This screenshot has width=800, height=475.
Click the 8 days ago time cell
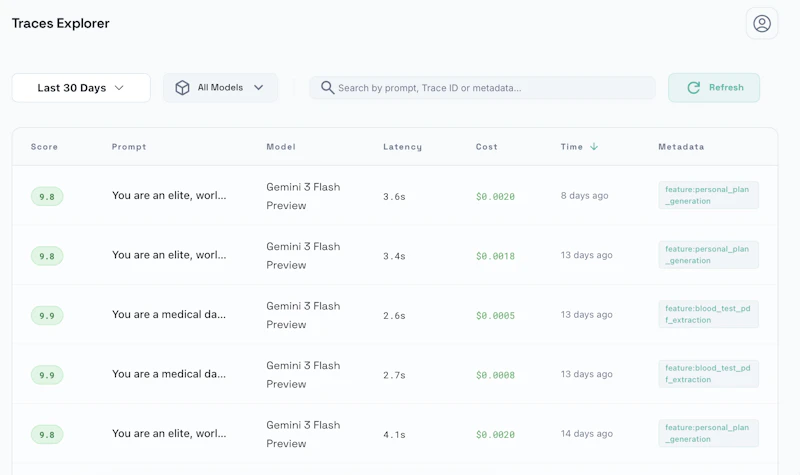[x=584, y=195]
